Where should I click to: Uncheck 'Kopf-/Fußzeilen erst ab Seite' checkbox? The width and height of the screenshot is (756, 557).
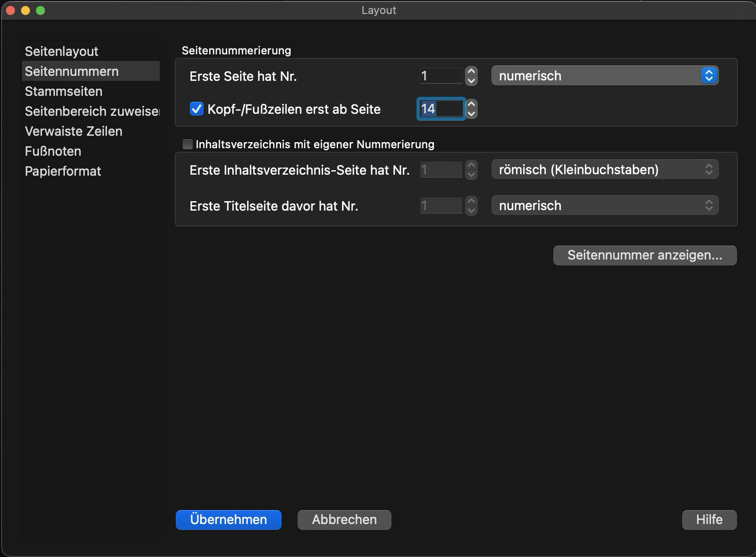(196, 109)
